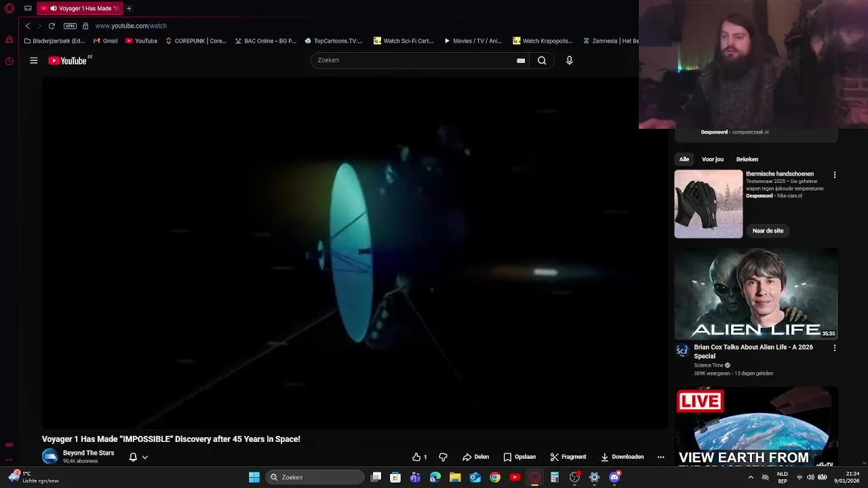Open the Watch Sci-Fi Cart... bookmark
This screenshot has height=488, width=868.
click(x=403, y=41)
